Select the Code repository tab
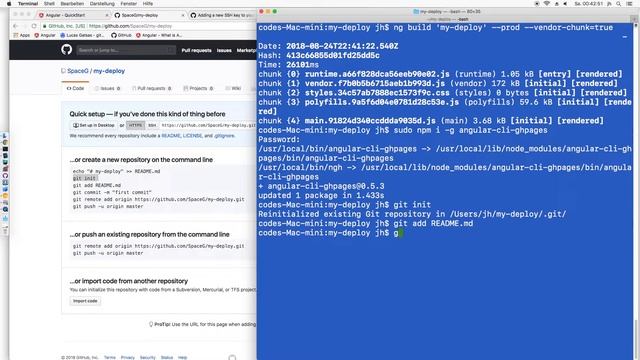 click(x=76, y=88)
